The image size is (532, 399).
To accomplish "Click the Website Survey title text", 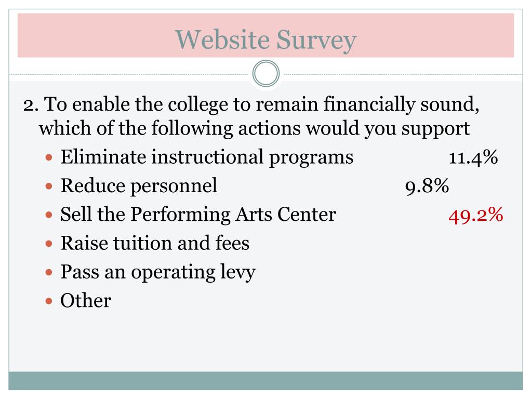I will (265, 40).
